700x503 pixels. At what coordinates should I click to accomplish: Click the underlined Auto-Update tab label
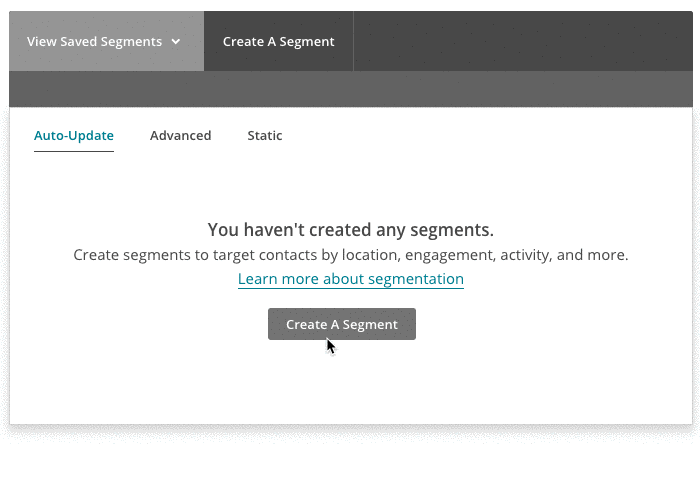click(74, 136)
